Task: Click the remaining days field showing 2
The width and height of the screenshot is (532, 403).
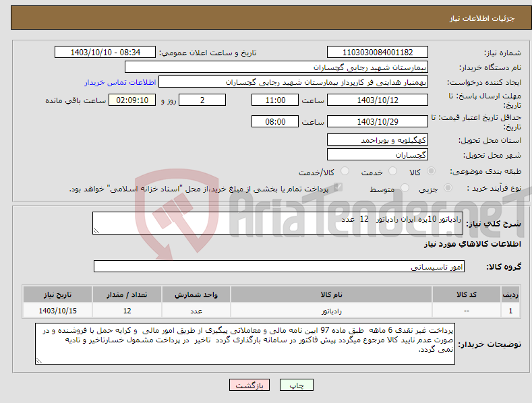Action: coord(202,100)
